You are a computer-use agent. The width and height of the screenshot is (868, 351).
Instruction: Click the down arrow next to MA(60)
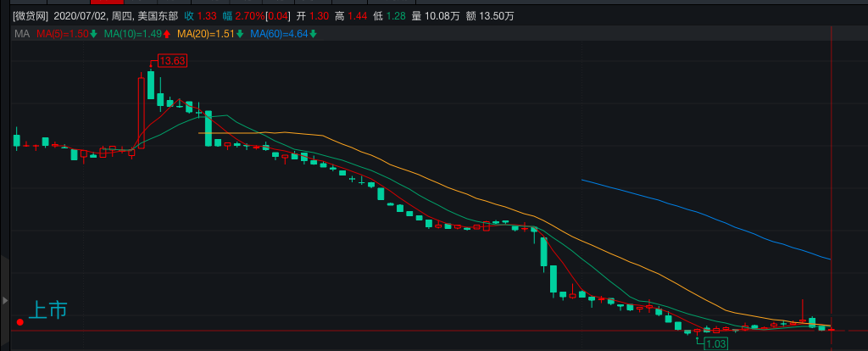[314, 34]
